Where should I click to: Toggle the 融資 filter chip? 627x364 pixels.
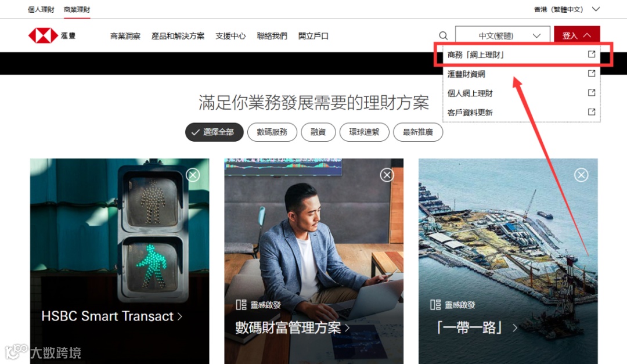(x=318, y=132)
